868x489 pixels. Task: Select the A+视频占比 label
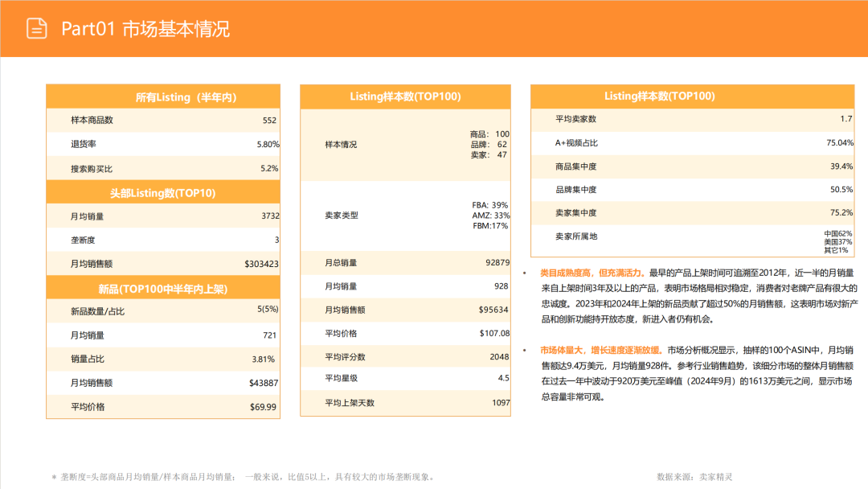[576, 143]
